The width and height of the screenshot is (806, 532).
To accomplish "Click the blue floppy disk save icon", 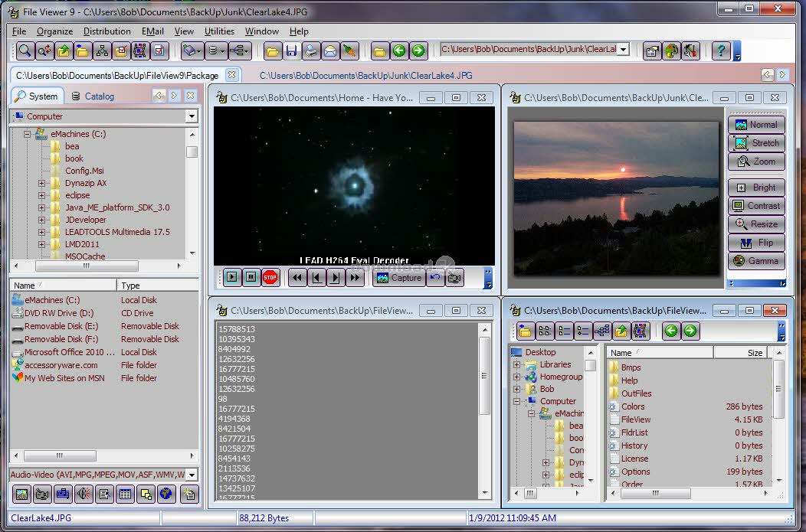I will pos(291,51).
